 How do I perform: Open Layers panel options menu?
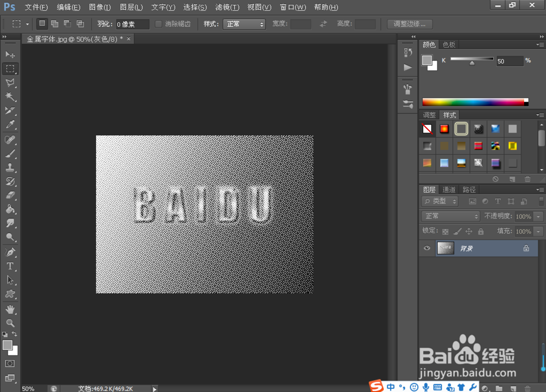(x=540, y=190)
